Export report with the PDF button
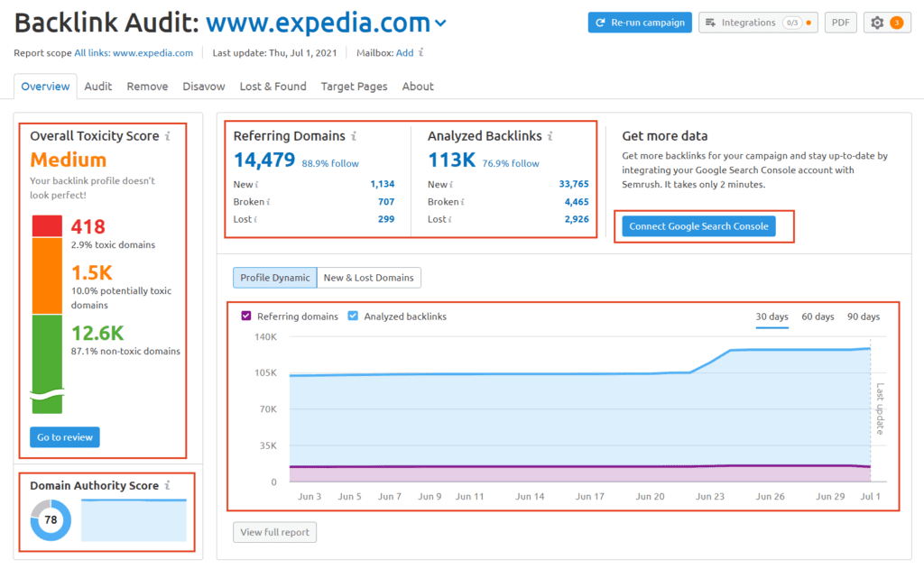 [x=840, y=23]
